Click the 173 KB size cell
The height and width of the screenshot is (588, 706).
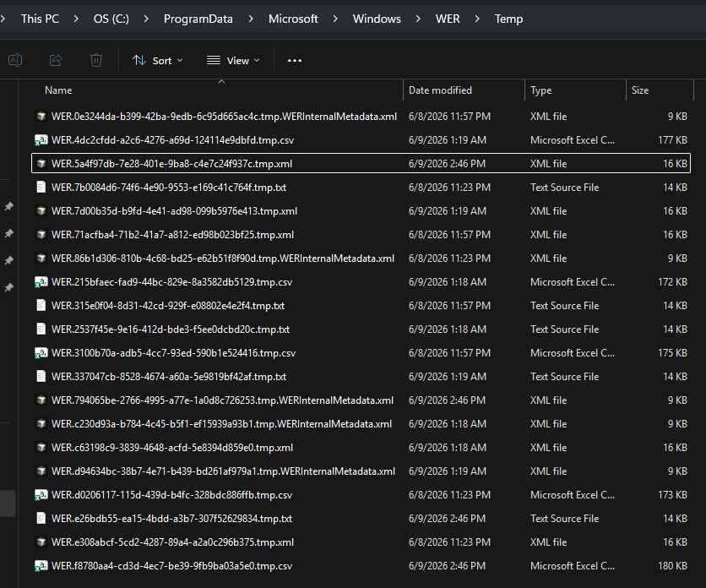coord(672,495)
